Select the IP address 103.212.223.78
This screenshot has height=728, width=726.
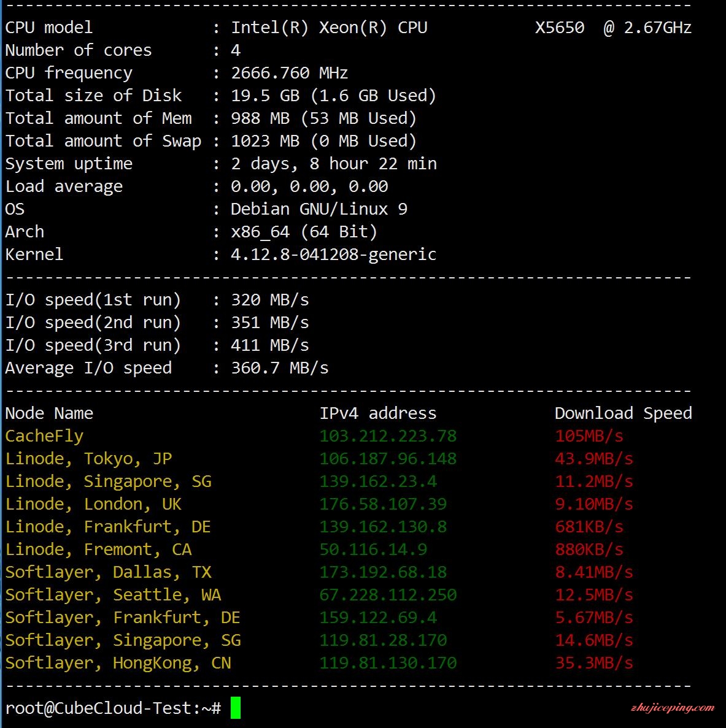click(388, 436)
